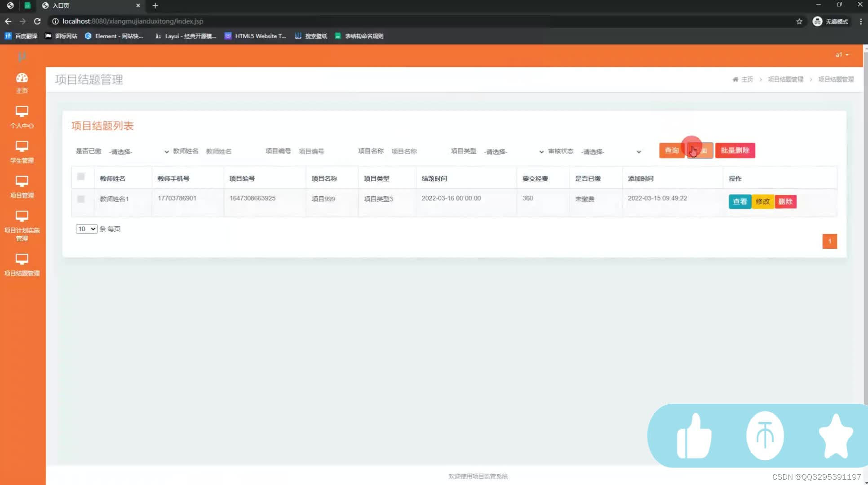
Task: Go forward in browser history
Action: [22, 21]
